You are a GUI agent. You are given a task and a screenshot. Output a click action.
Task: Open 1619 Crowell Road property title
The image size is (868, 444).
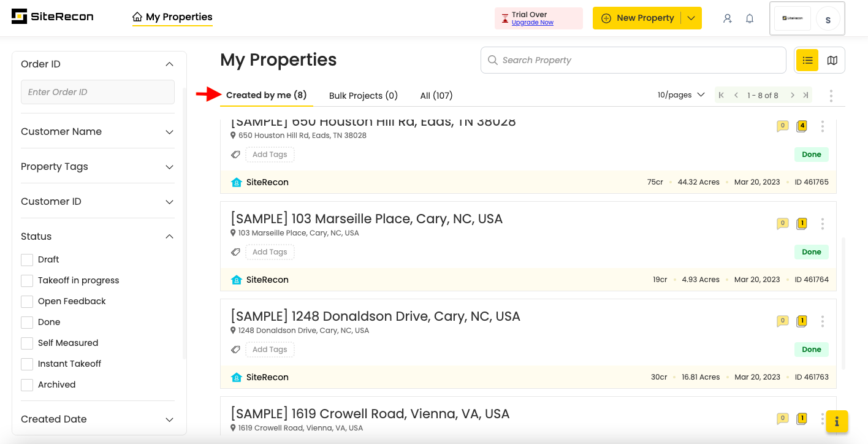pyautogui.click(x=370, y=414)
